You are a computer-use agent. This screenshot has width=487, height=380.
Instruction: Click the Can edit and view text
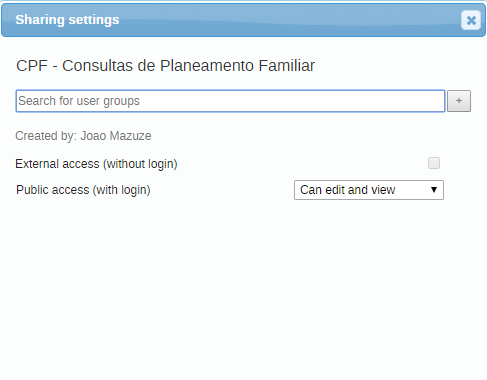click(x=348, y=190)
